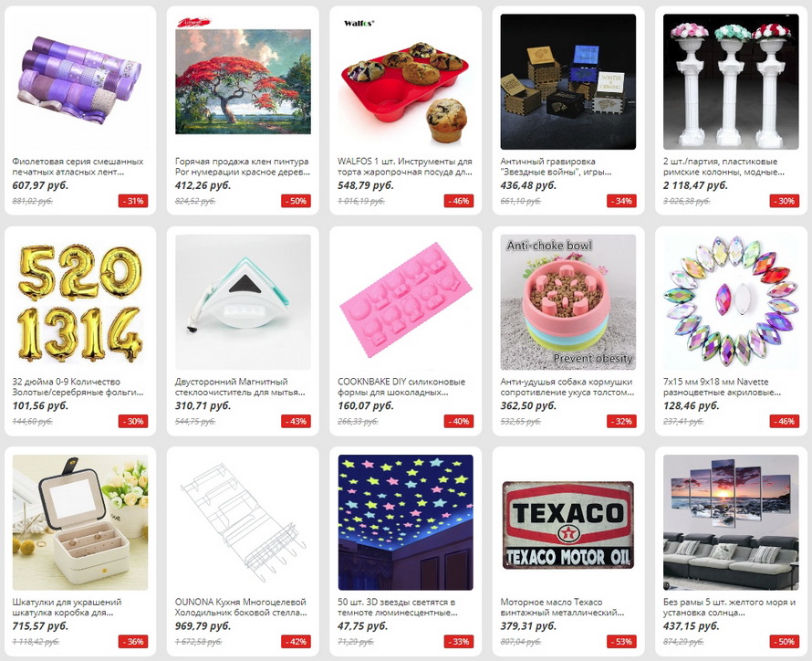Open 'Шкатулки для украшений' product title link
The width and height of the screenshot is (812, 661).
click(67, 607)
